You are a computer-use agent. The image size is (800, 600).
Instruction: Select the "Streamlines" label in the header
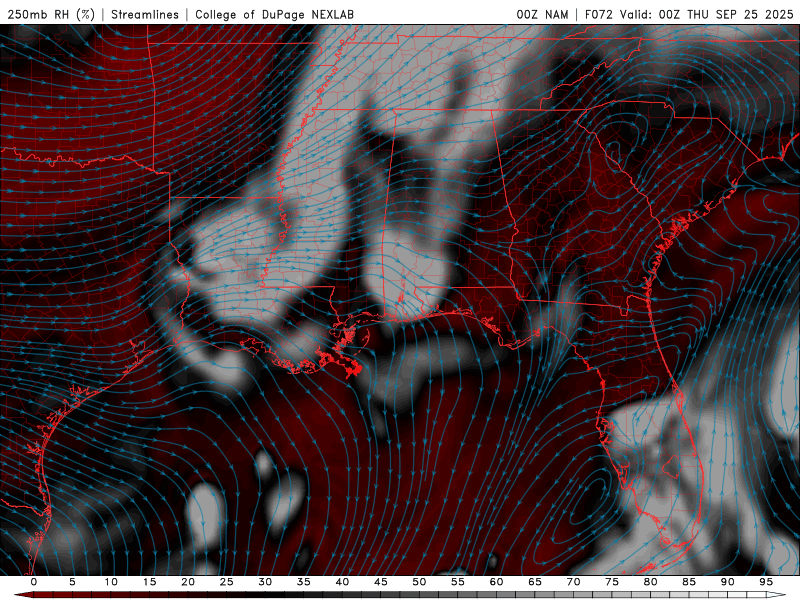(145, 15)
